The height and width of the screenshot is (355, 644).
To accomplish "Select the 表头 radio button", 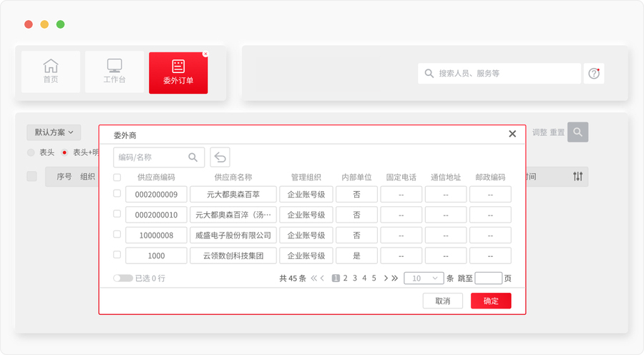I will pyautogui.click(x=31, y=152).
